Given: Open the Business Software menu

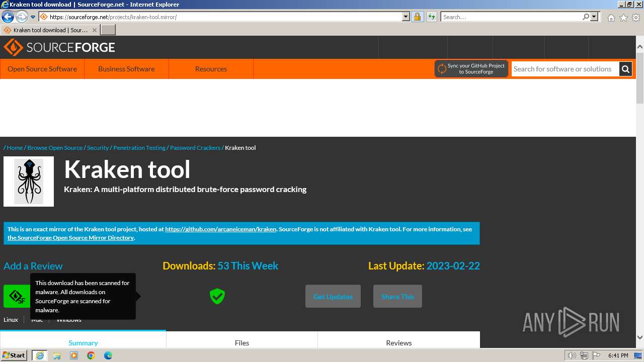Looking at the screenshot, I should [126, 69].
